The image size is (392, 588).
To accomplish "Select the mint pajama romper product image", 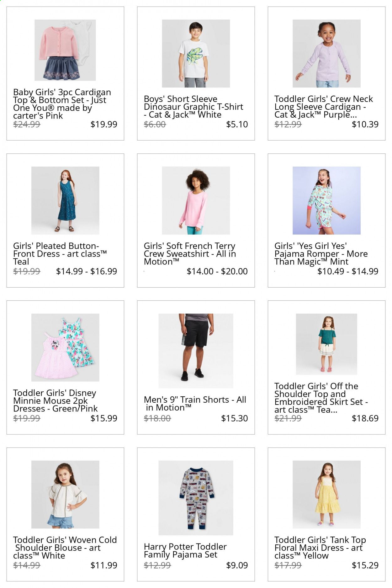I will (326, 200).
